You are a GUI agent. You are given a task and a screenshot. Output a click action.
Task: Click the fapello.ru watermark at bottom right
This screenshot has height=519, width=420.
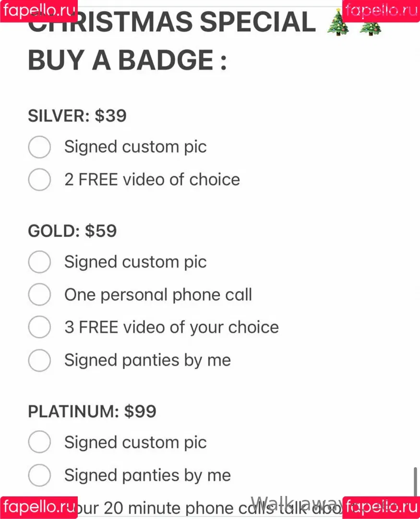(381, 507)
